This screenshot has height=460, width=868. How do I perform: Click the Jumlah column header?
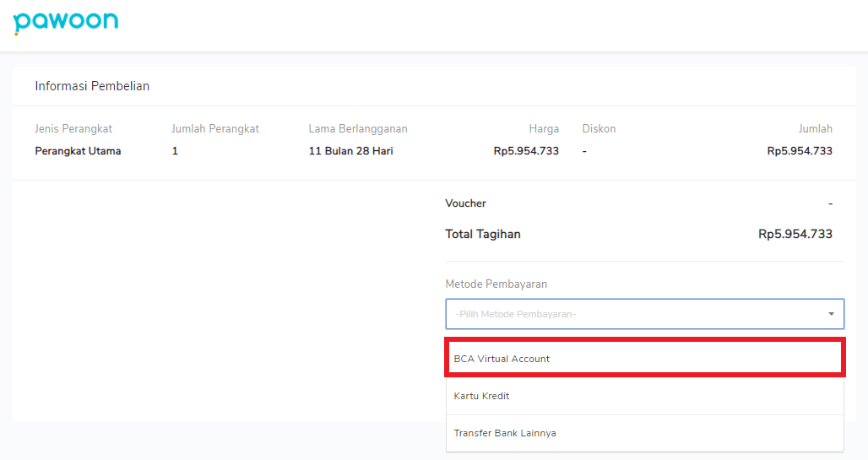click(x=815, y=128)
